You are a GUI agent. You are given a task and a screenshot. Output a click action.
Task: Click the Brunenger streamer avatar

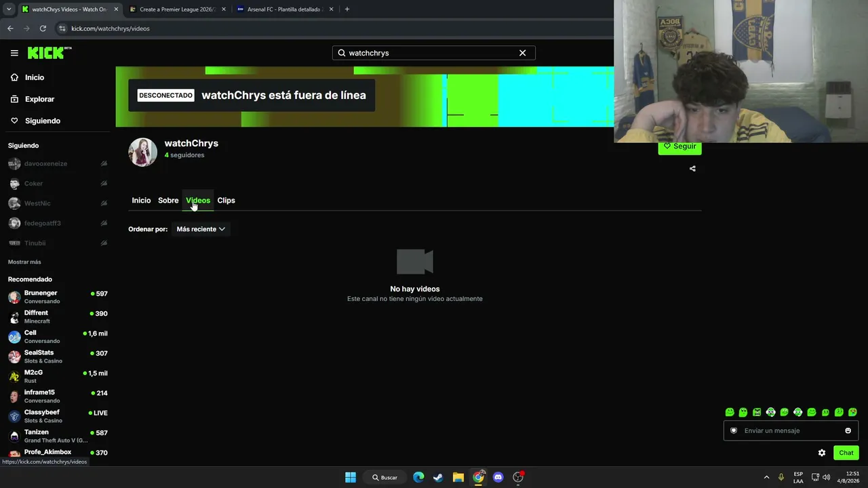[x=14, y=298]
